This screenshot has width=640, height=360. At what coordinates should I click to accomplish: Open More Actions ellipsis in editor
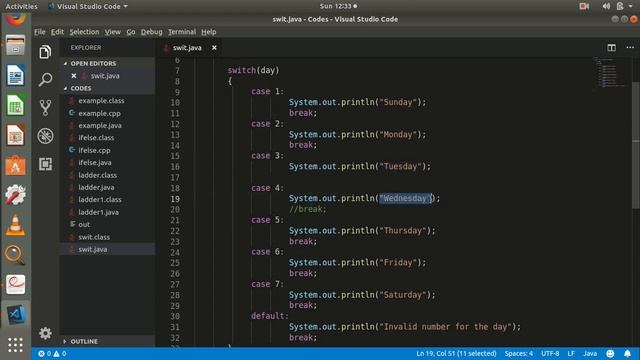[630, 48]
